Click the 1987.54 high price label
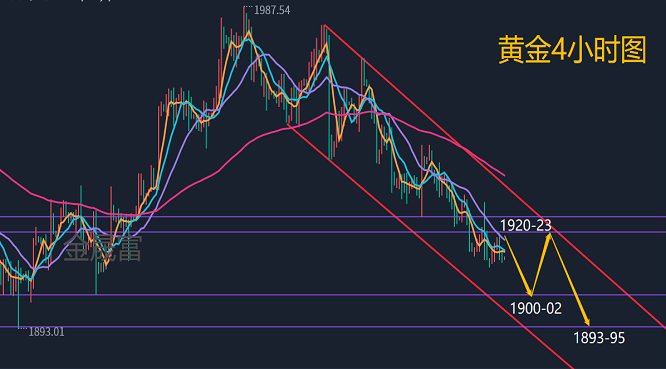Image resolution: width=666 pixels, height=369 pixels. pos(272,10)
